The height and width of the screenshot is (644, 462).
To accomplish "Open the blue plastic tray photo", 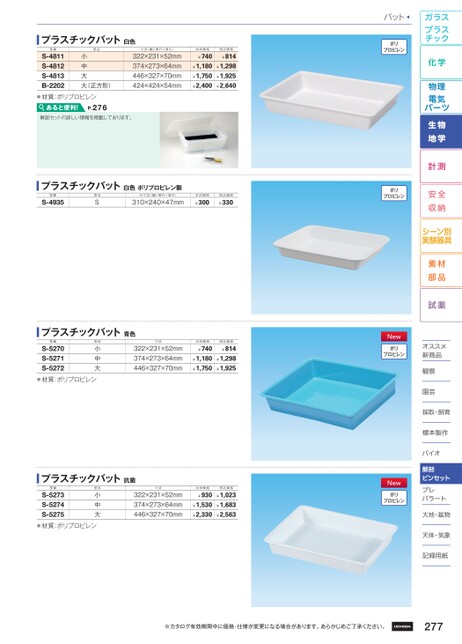I will [331, 393].
